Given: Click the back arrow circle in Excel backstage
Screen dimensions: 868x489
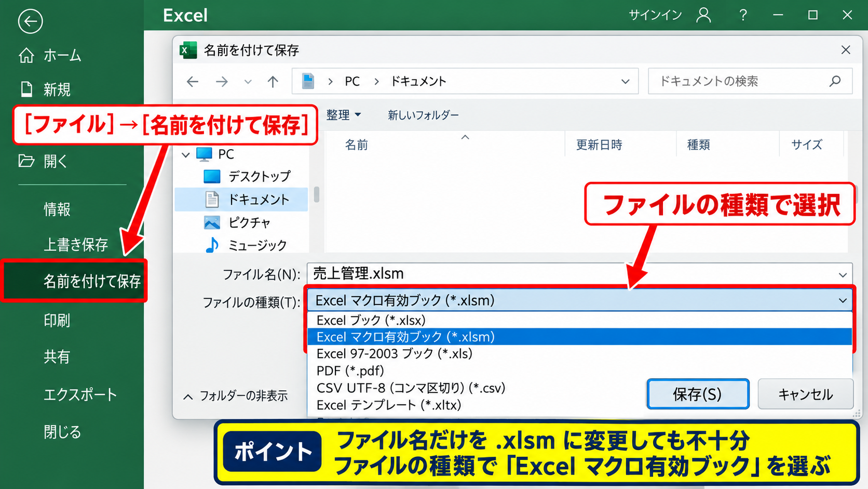Looking at the screenshot, I should pos(30,21).
